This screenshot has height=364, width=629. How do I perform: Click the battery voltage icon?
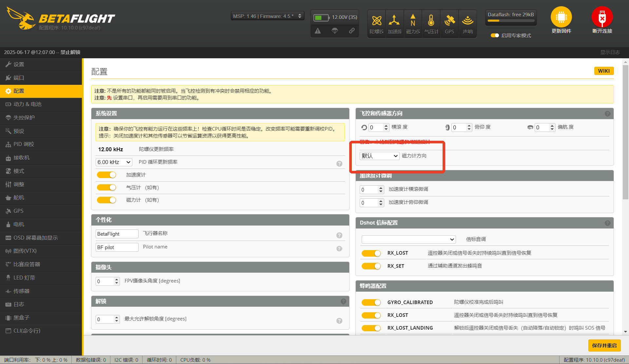coord(321,17)
